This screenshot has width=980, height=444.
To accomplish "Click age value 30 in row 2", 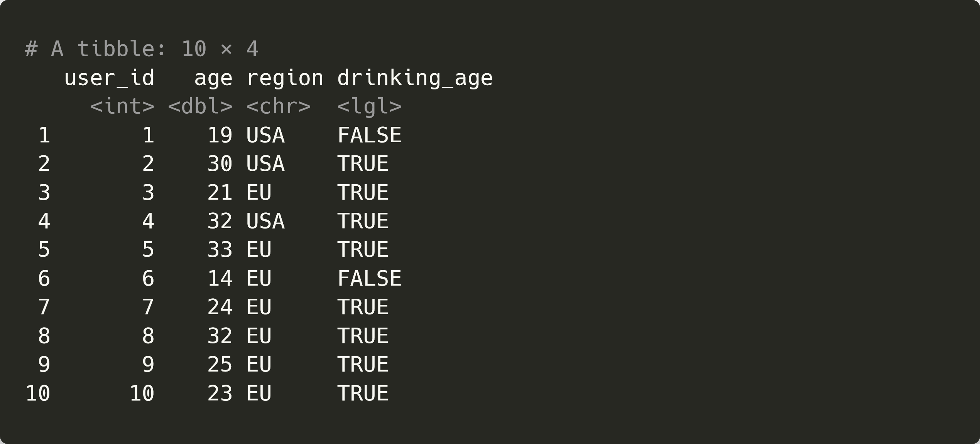I will pos(220,164).
